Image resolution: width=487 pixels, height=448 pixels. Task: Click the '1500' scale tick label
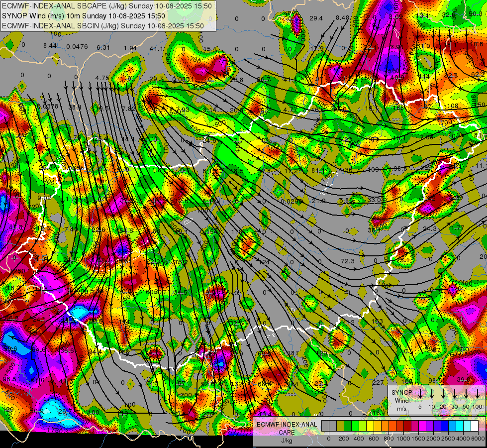418,439
